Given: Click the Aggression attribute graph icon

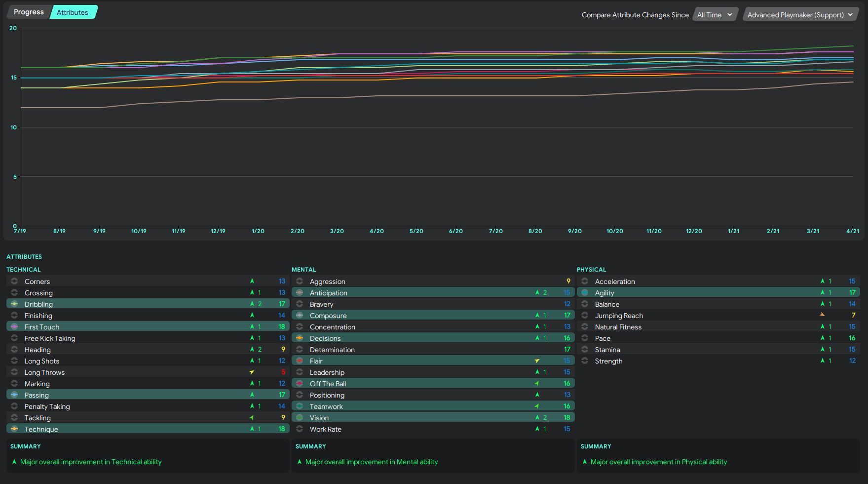Looking at the screenshot, I should (x=300, y=282).
